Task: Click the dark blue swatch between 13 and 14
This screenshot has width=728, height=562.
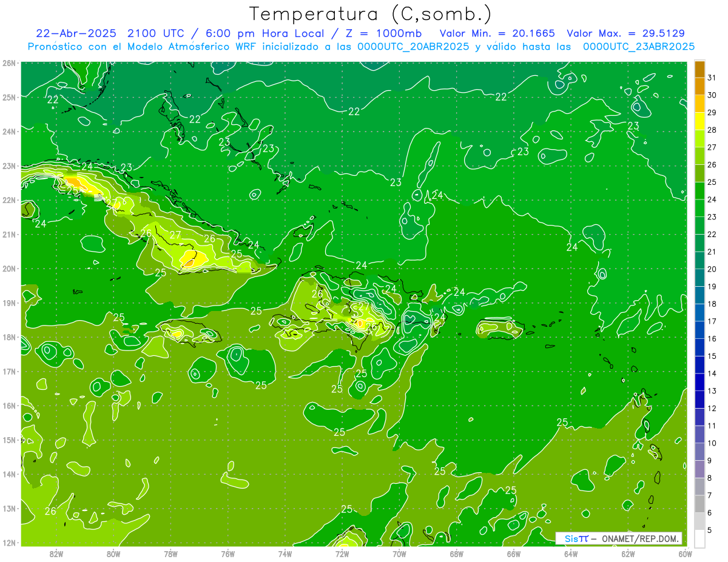Action: 699,382
